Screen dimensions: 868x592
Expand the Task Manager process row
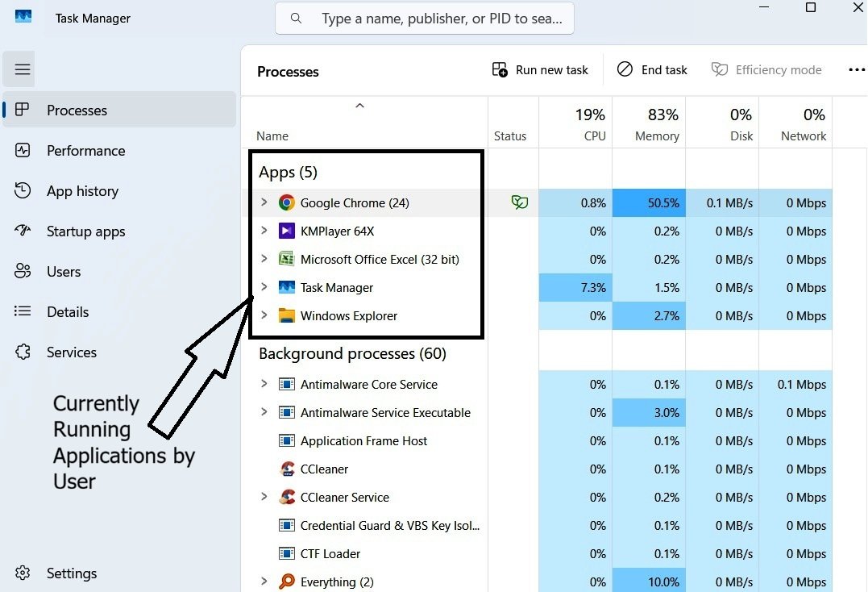[264, 287]
